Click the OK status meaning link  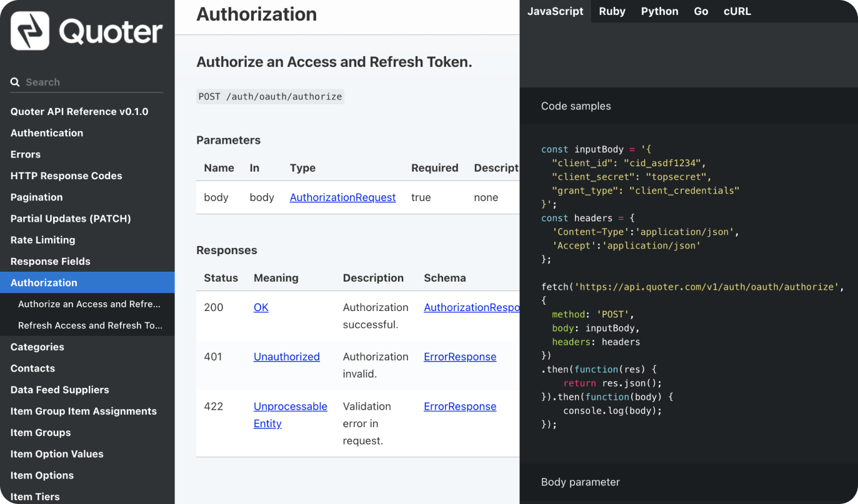[x=261, y=307]
